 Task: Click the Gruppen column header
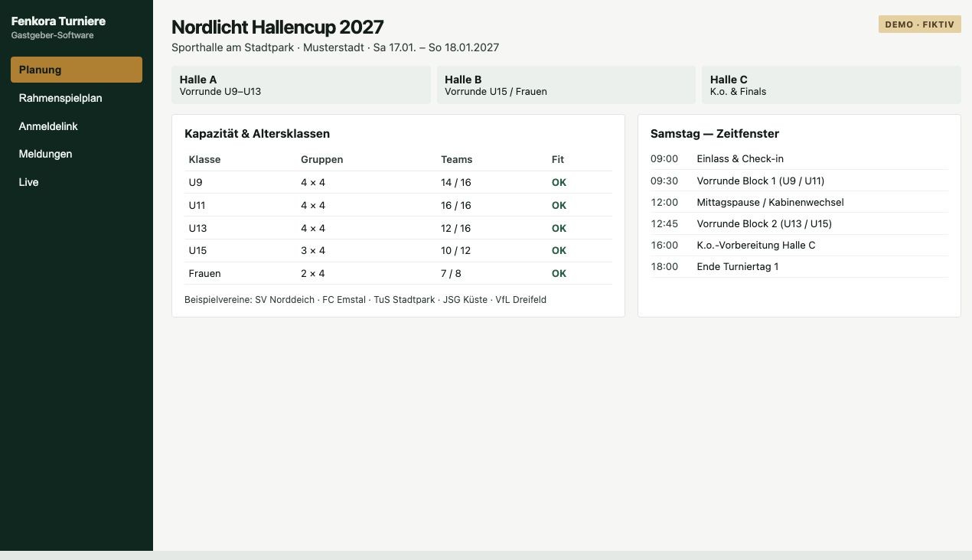[321, 160]
